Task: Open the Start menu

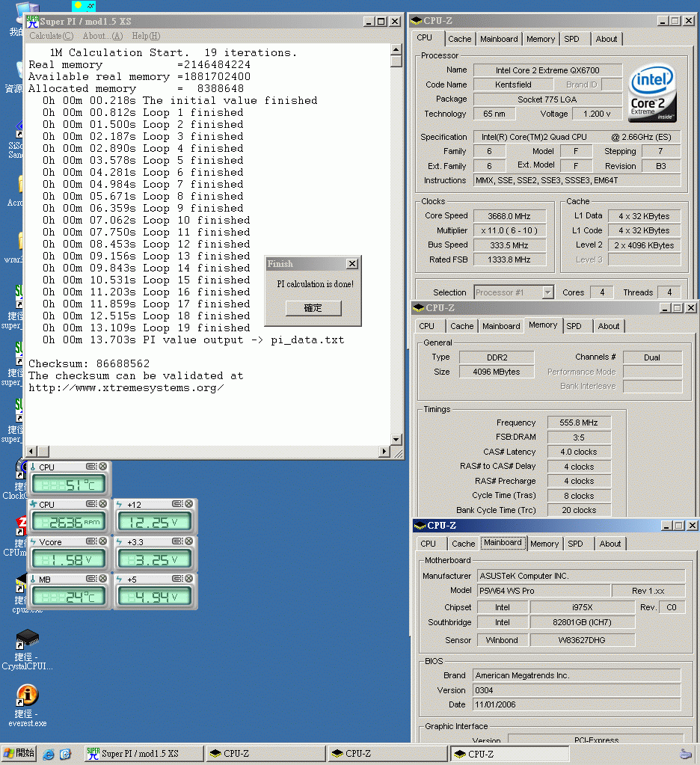Action: click(19, 753)
